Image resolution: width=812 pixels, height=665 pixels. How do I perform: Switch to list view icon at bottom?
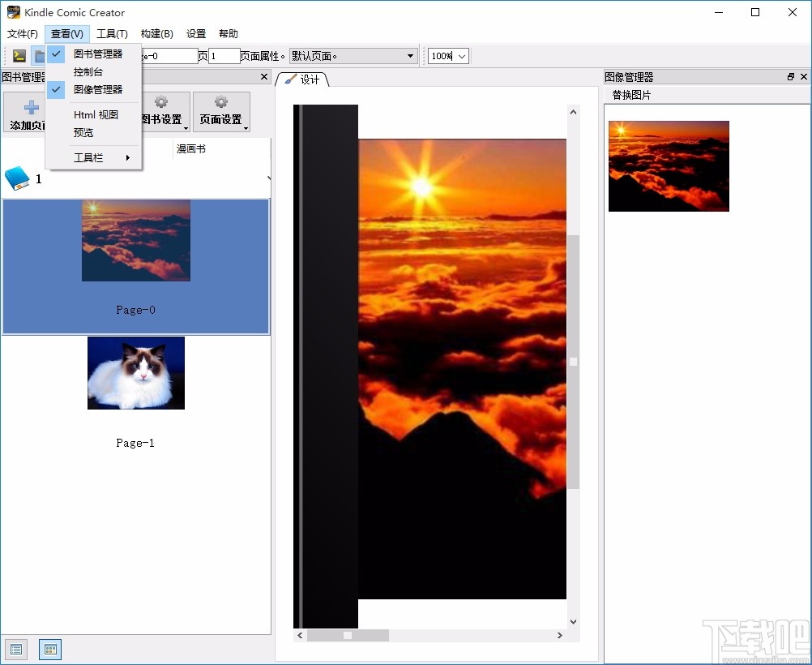[x=16, y=649]
